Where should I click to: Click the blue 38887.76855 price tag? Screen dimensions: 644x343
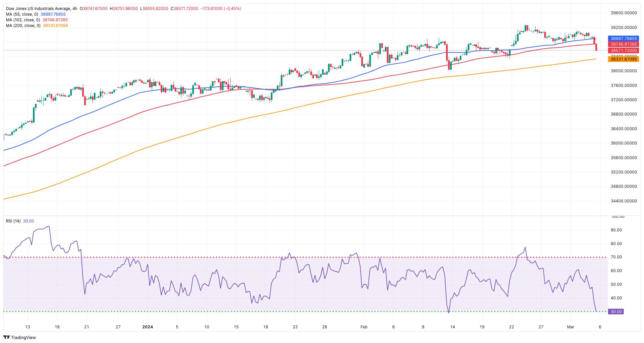coord(623,39)
